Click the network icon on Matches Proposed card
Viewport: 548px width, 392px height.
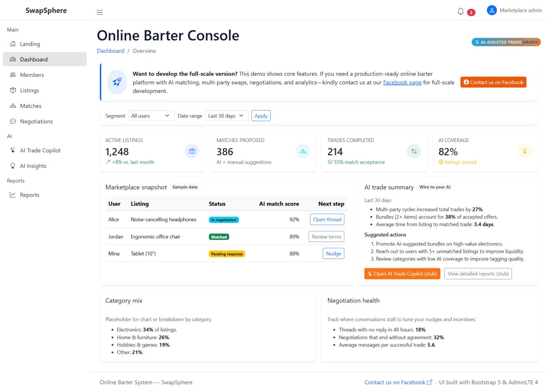coord(303,151)
